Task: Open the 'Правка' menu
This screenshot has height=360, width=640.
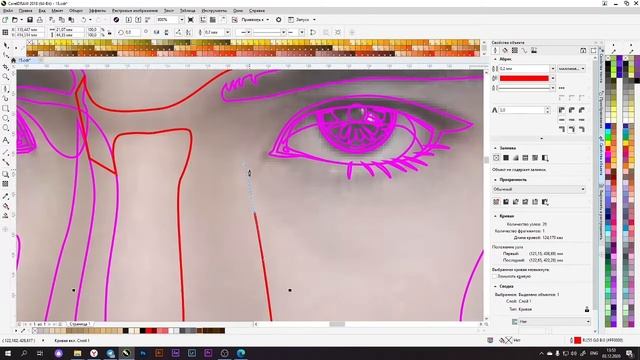Action: click(25, 11)
